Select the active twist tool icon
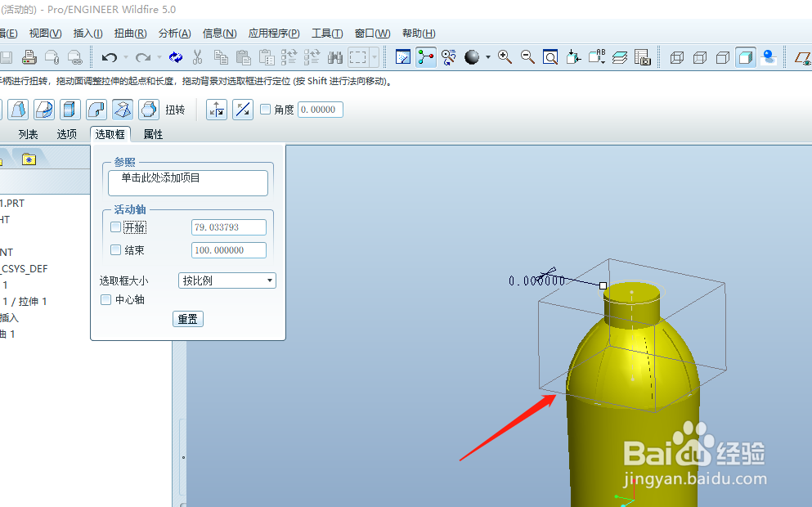The width and height of the screenshot is (812, 507). pyautogui.click(x=123, y=110)
